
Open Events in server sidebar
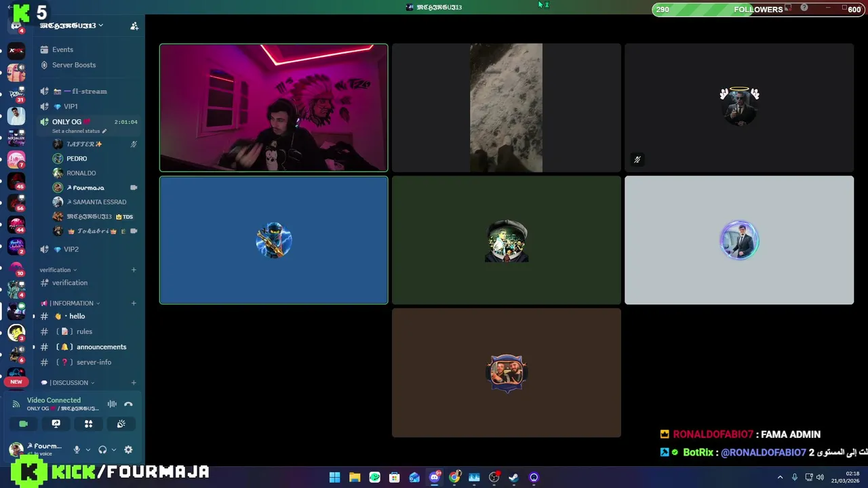click(x=88, y=49)
